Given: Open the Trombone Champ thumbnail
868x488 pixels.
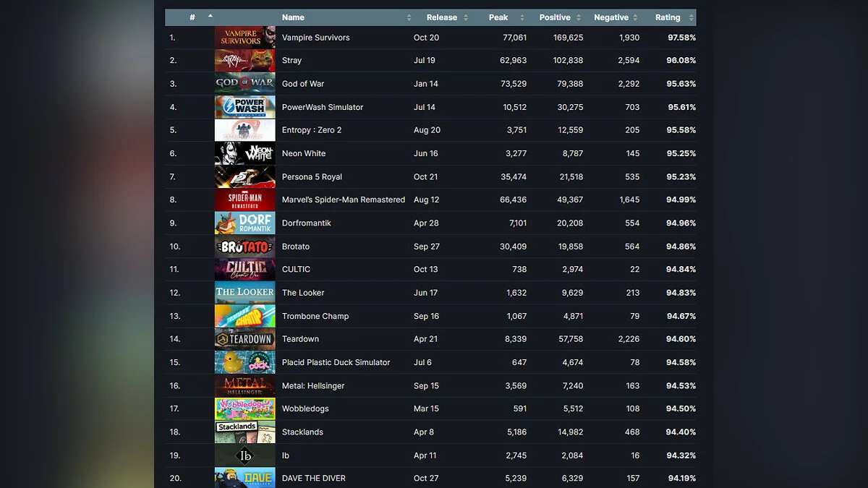Looking at the screenshot, I should pos(245,316).
